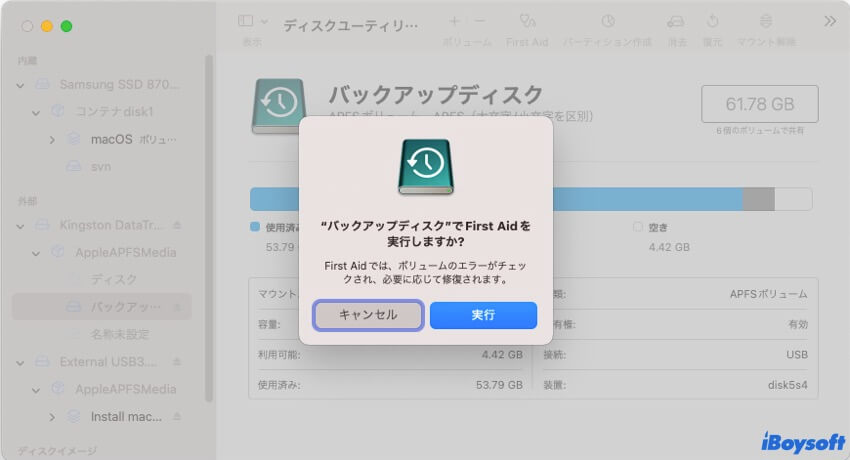Click the disk5s4 device value
This screenshot has width=850, height=460.
click(x=787, y=385)
